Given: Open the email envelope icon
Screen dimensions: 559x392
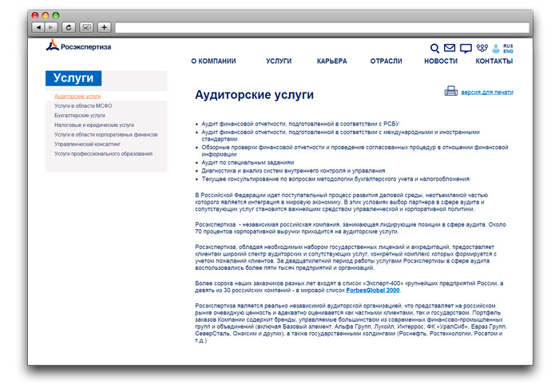Looking at the screenshot, I should pos(450,48).
